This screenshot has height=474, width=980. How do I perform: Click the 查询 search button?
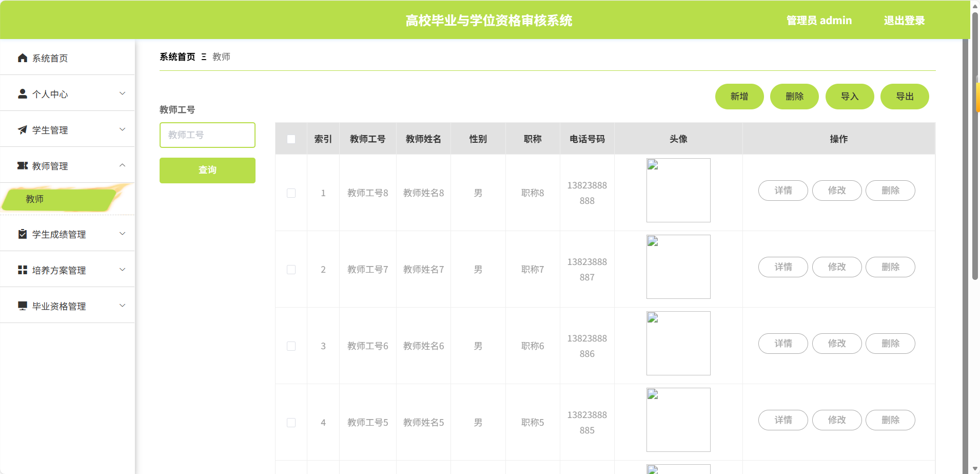[x=207, y=170]
